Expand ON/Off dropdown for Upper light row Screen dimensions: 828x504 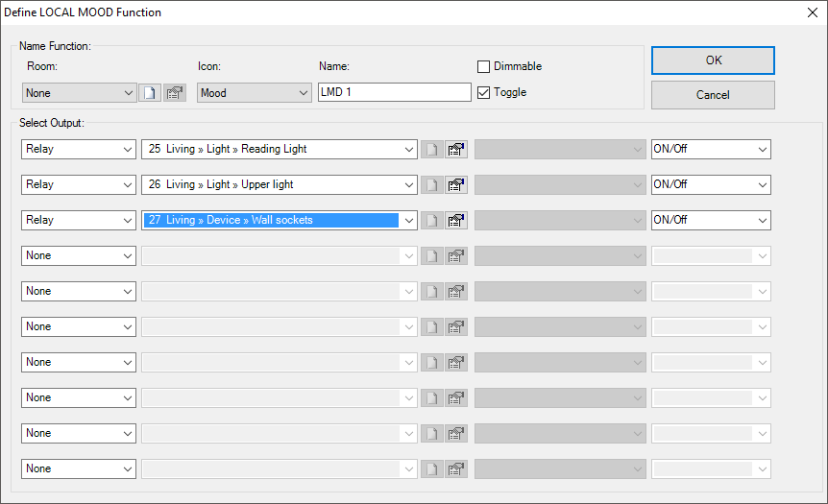coord(711,184)
